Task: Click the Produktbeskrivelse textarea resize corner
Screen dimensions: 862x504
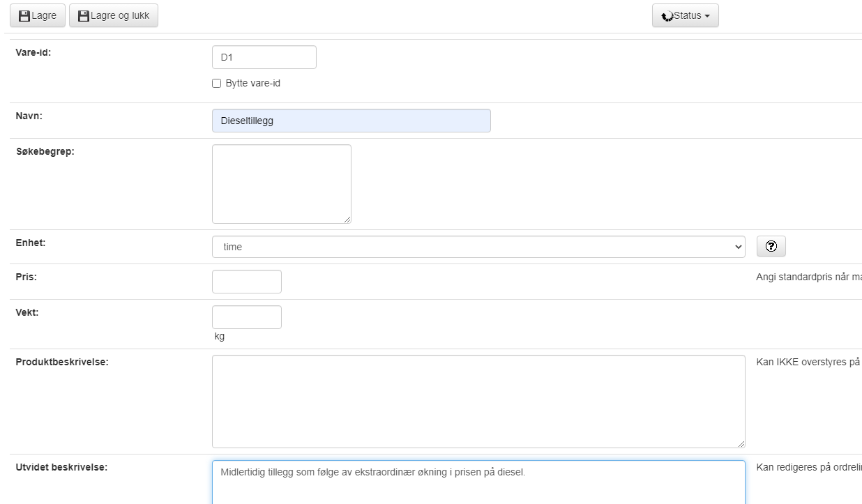Action: point(740,443)
